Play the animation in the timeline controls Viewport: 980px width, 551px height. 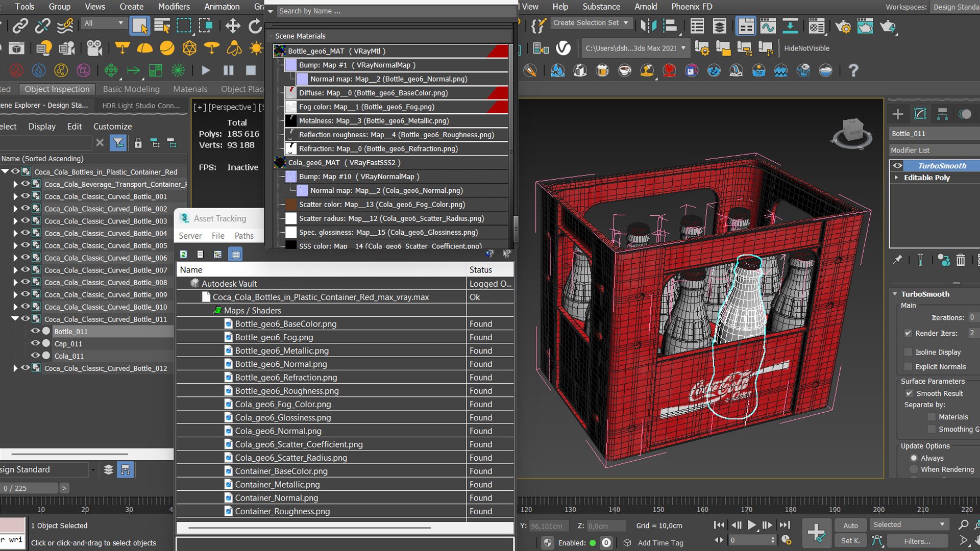tap(751, 525)
